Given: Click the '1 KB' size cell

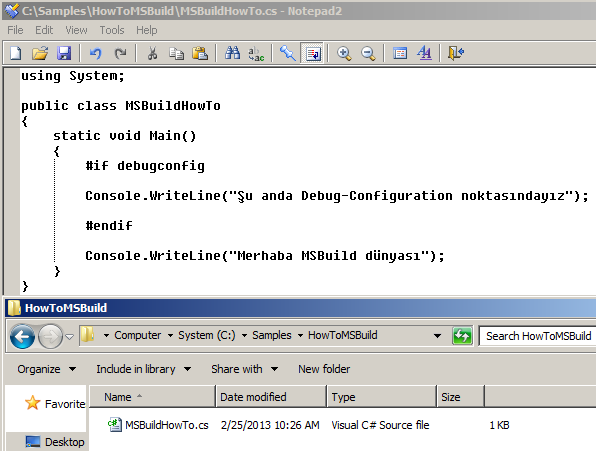Looking at the screenshot, I should pyautogui.click(x=499, y=425).
